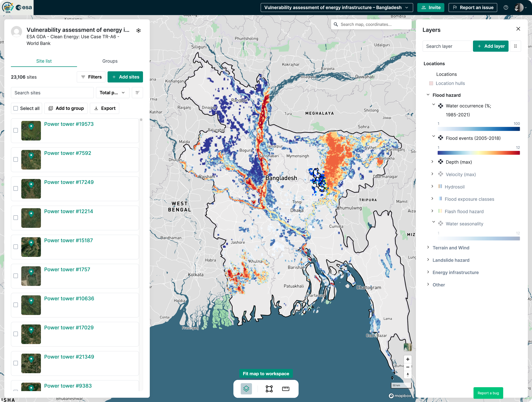Activate the ruler measurement tool
532x402 pixels.
tap(285, 388)
